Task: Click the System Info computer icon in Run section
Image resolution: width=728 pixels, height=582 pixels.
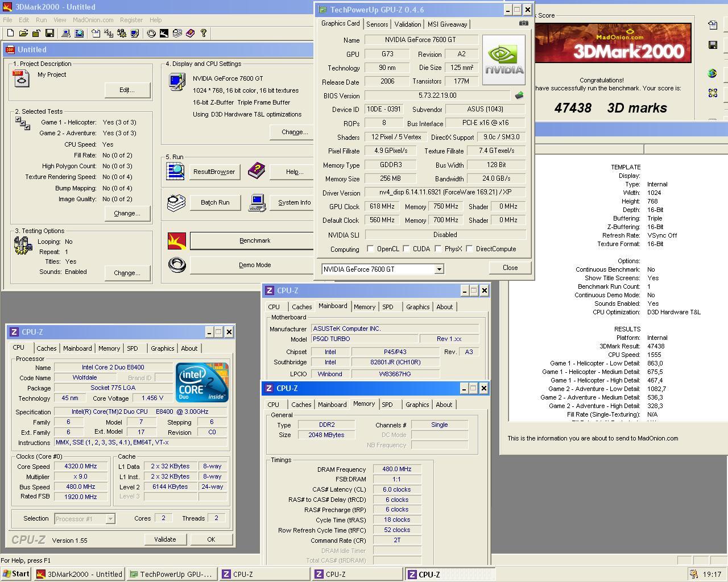Action: tap(257, 202)
